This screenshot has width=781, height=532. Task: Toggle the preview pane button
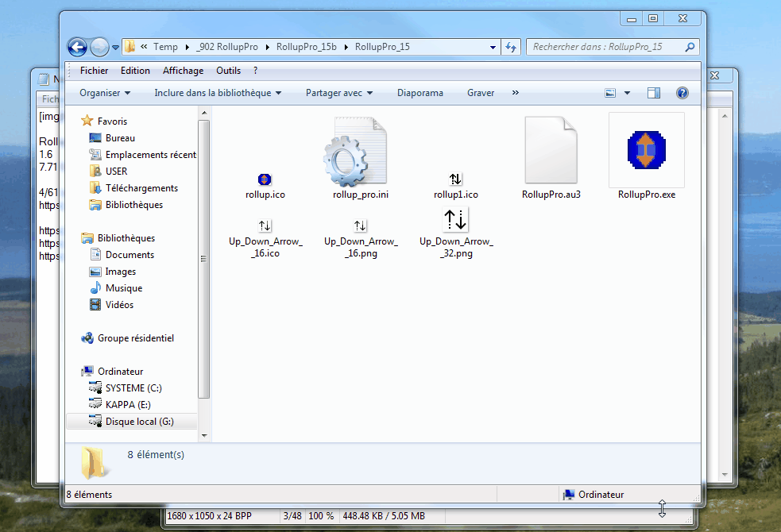tap(653, 93)
